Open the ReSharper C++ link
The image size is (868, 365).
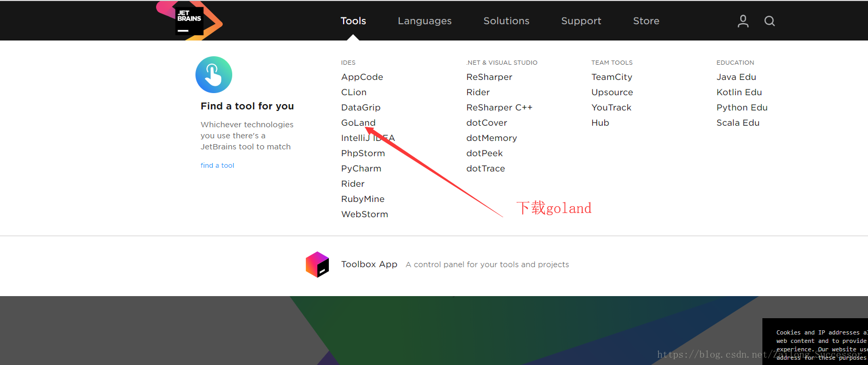[x=499, y=107]
